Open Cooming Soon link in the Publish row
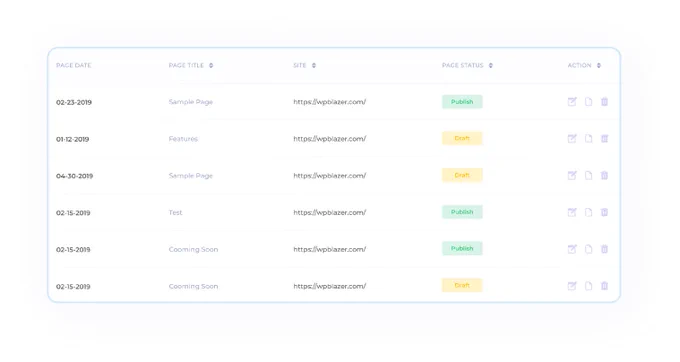 pos(193,249)
